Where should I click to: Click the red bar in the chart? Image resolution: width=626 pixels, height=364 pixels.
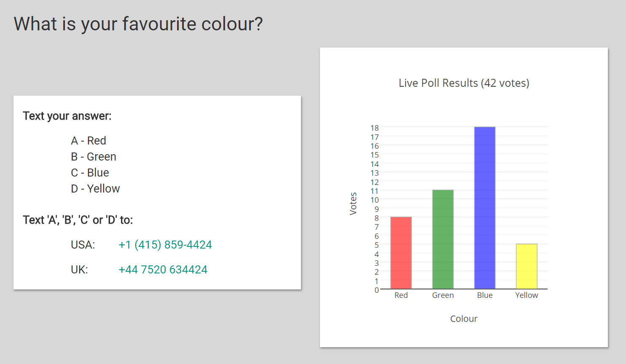click(401, 253)
